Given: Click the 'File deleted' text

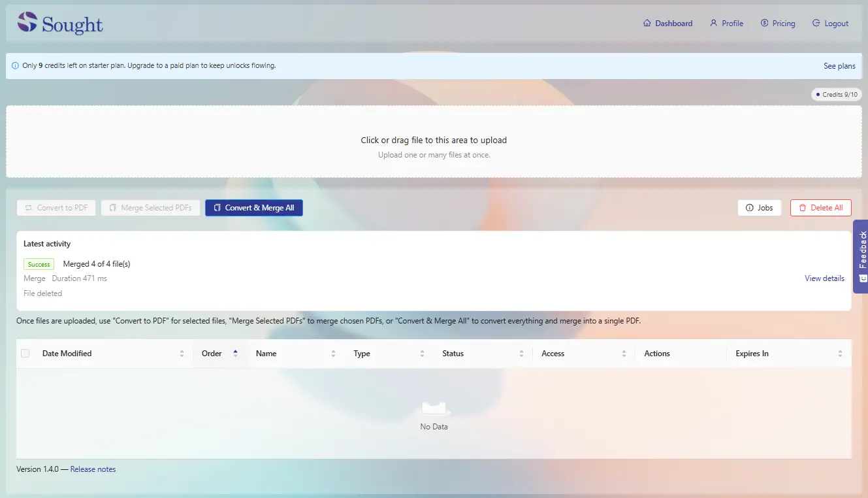Looking at the screenshot, I should (43, 293).
